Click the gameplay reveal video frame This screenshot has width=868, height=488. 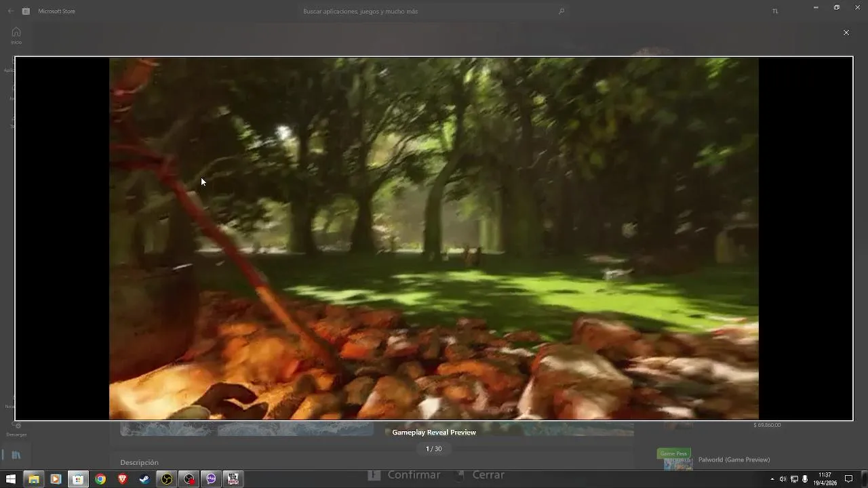(434, 239)
